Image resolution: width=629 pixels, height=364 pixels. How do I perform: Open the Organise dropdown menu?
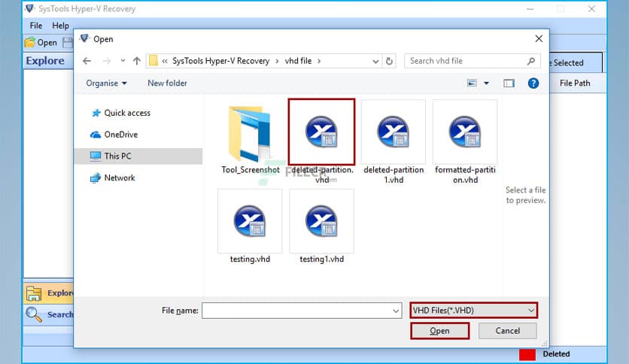(106, 83)
